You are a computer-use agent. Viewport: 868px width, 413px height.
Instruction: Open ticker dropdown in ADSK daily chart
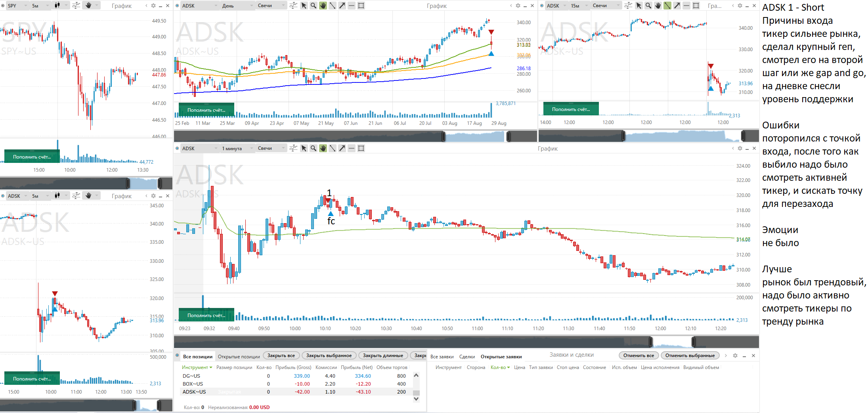(200, 6)
